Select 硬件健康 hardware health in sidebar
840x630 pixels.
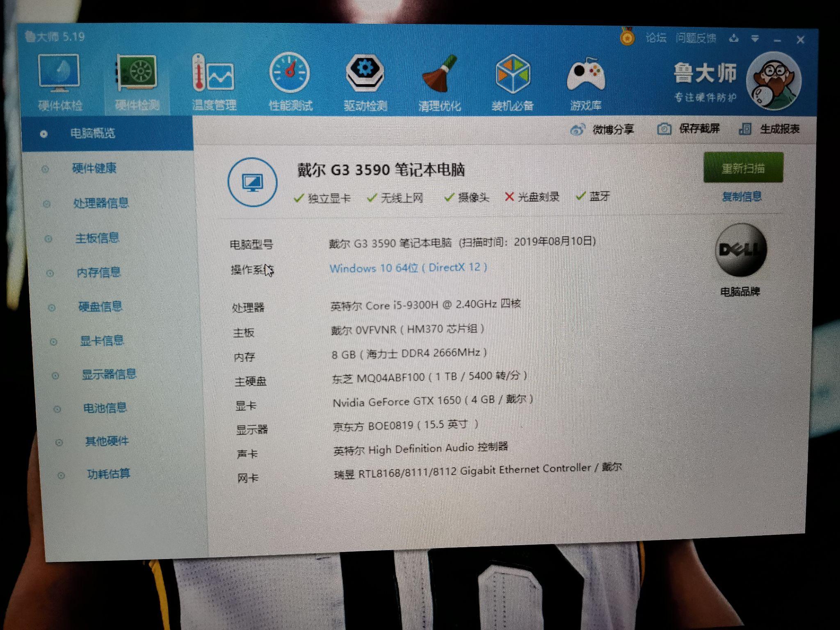tap(94, 168)
